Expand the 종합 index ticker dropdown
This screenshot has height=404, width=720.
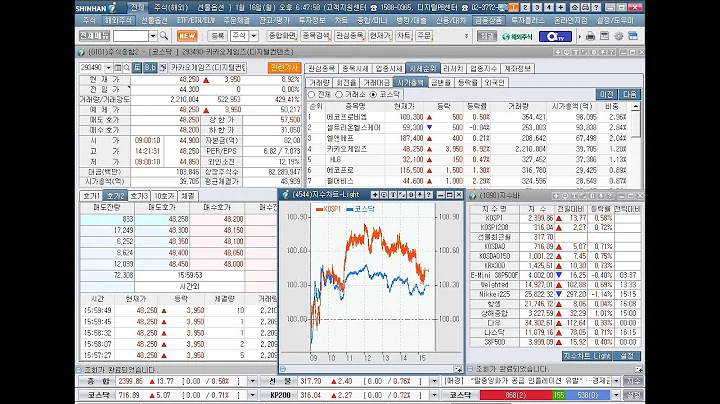252,381
